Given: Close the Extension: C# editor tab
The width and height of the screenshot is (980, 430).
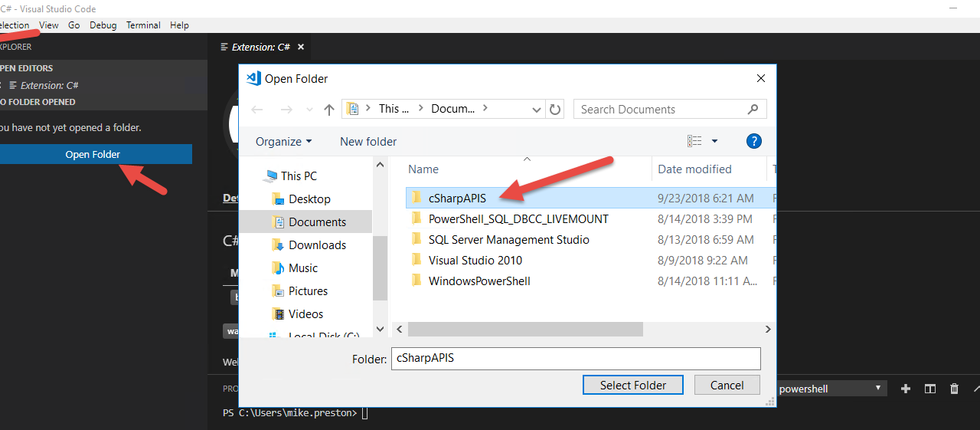Looking at the screenshot, I should coord(301,47).
